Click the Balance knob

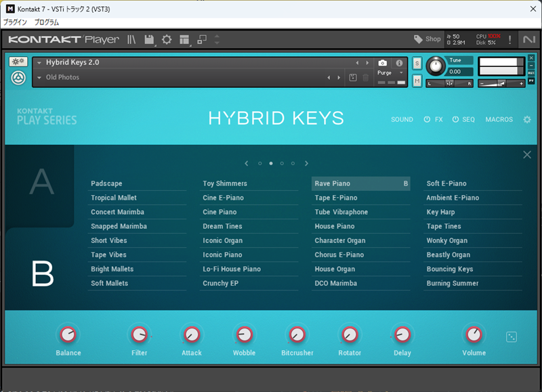pos(68,334)
